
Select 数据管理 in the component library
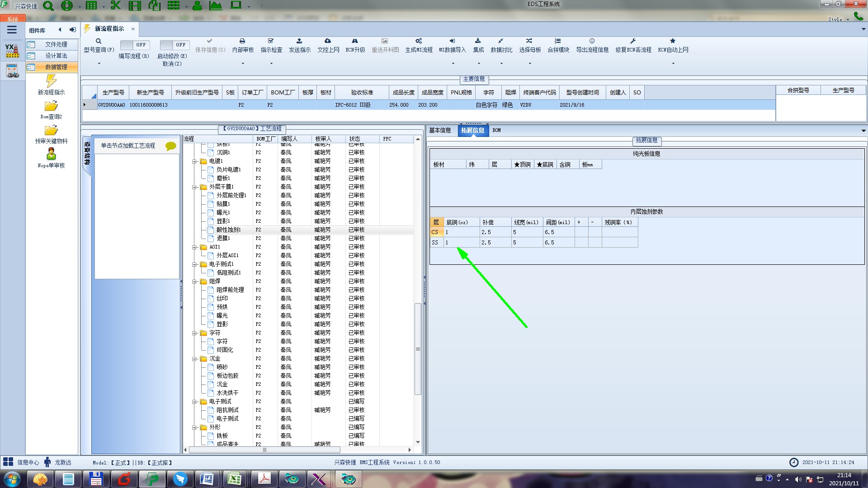56,67
